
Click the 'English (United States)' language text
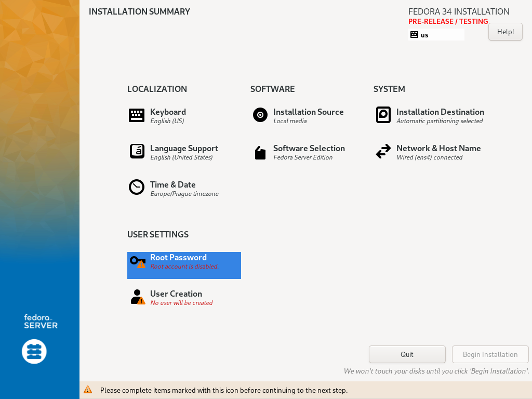pos(181,157)
